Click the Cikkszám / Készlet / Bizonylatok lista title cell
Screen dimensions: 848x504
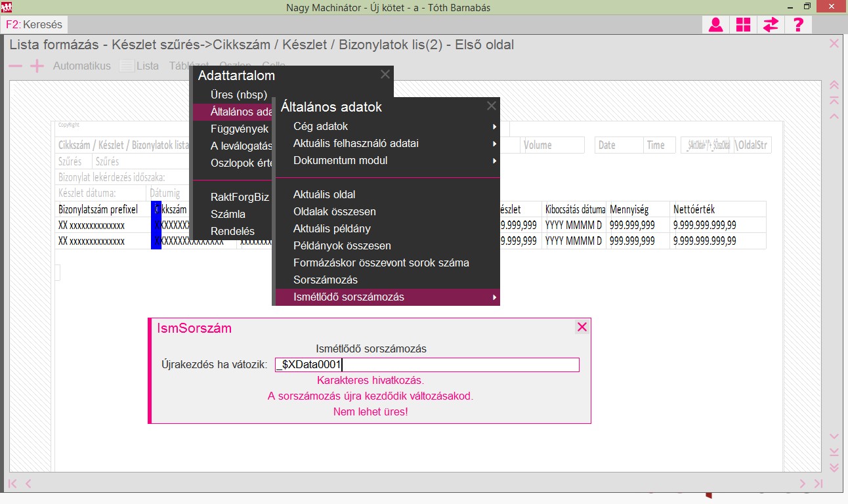click(123, 145)
